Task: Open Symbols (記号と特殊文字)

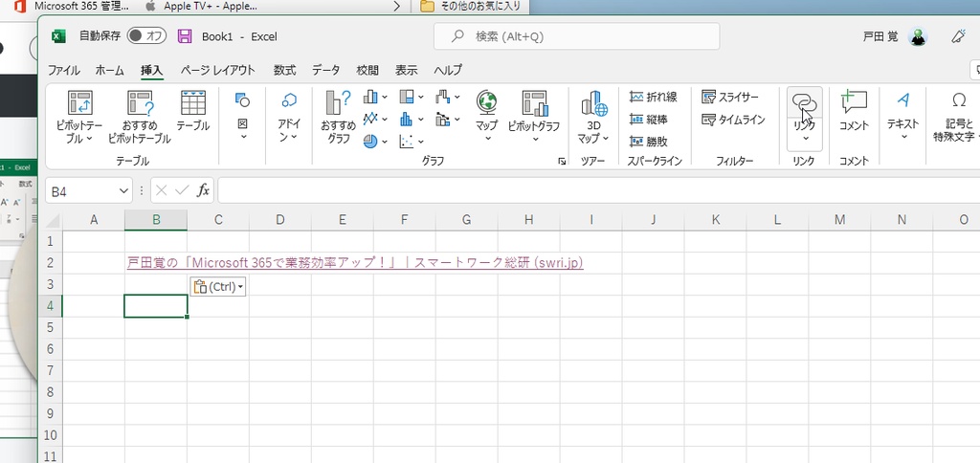Action: [956, 118]
